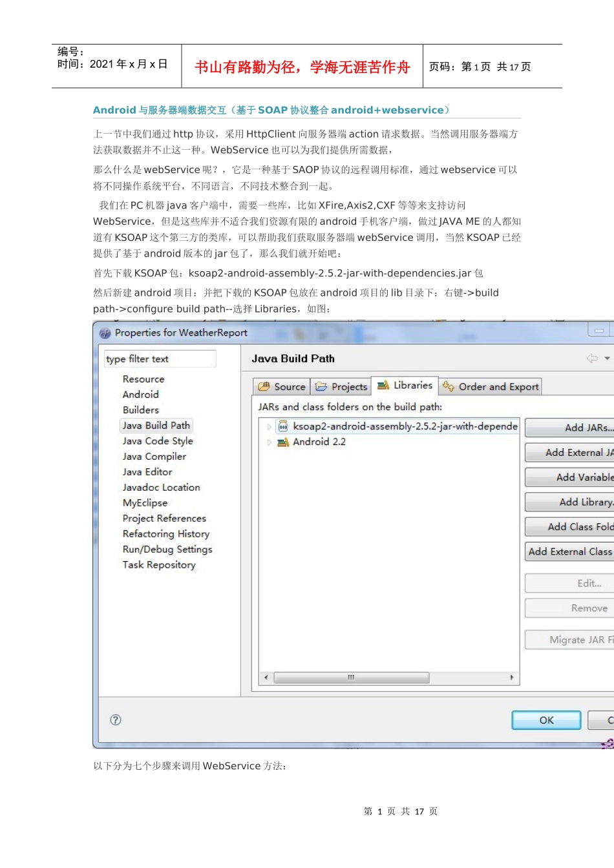Screen dimensions: 614x868
Task: Click the scrollbar right arrow in JAR list
Action: click(x=512, y=677)
